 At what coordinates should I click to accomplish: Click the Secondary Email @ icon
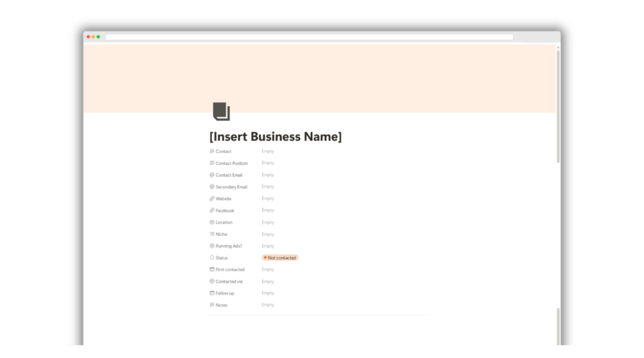(212, 187)
